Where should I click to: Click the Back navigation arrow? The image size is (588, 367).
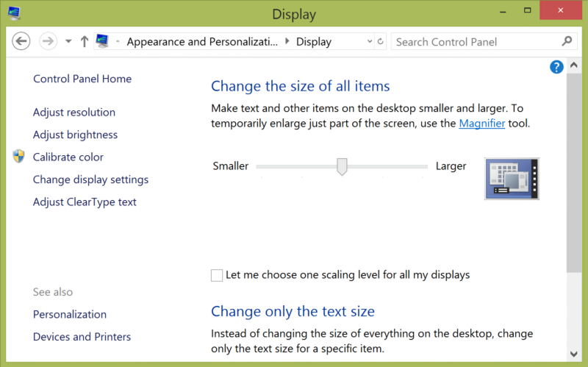[x=21, y=42]
